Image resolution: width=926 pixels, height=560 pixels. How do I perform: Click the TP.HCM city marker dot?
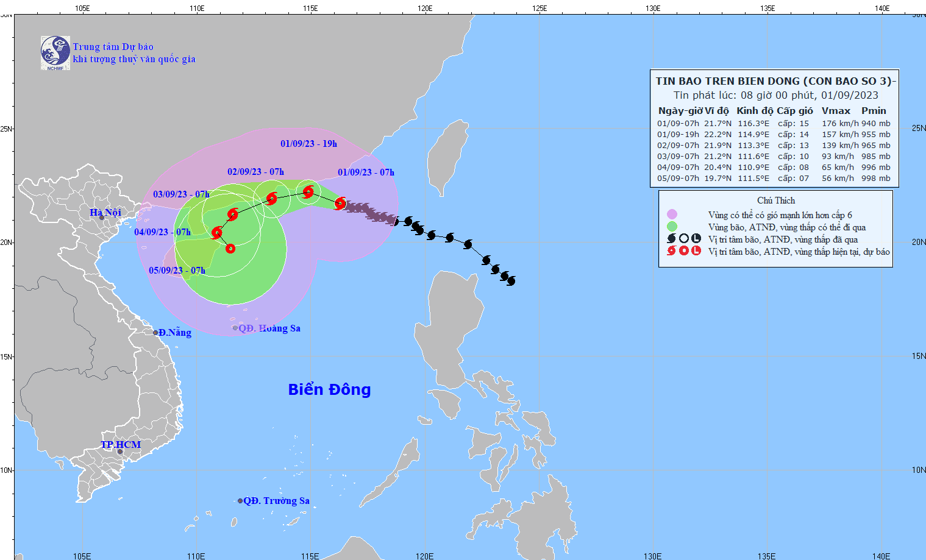[120, 452]
